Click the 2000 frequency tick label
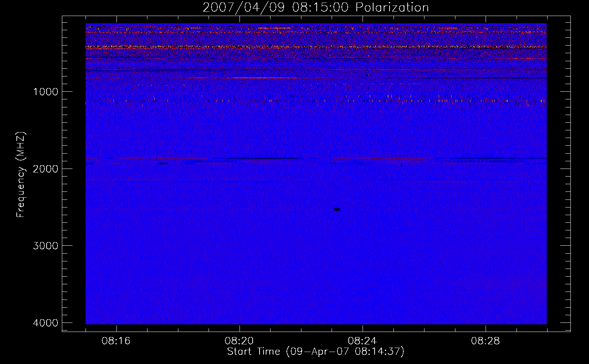589x364 pixels. pos(46,169)
